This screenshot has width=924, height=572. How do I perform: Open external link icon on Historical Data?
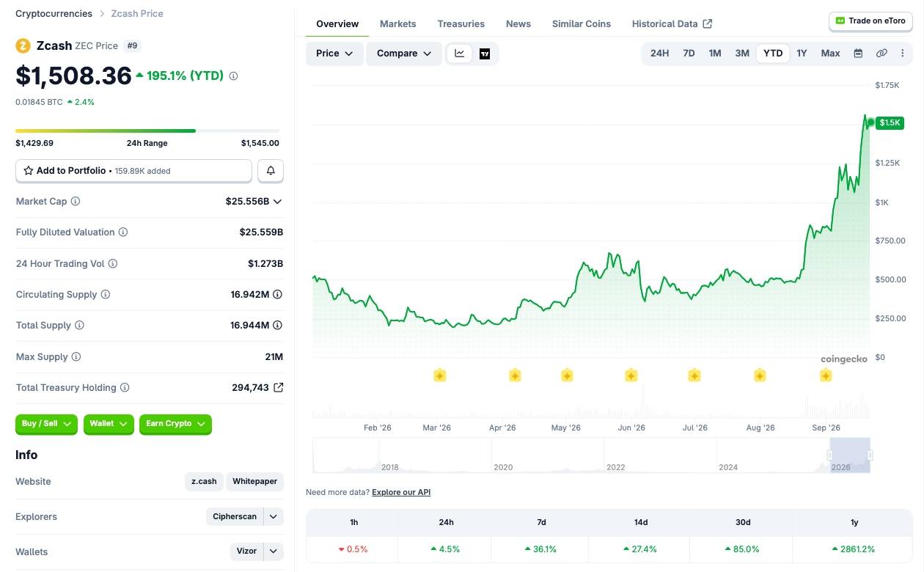[708, 23]
